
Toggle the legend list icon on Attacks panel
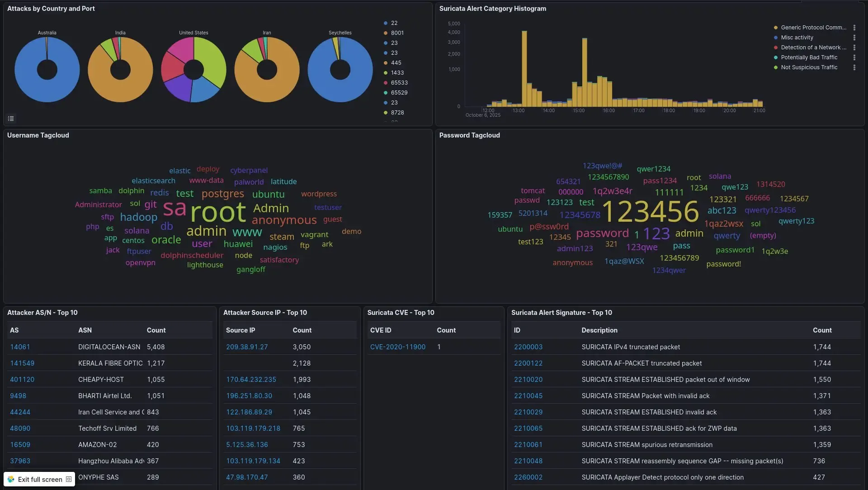(x=11, y=118)
